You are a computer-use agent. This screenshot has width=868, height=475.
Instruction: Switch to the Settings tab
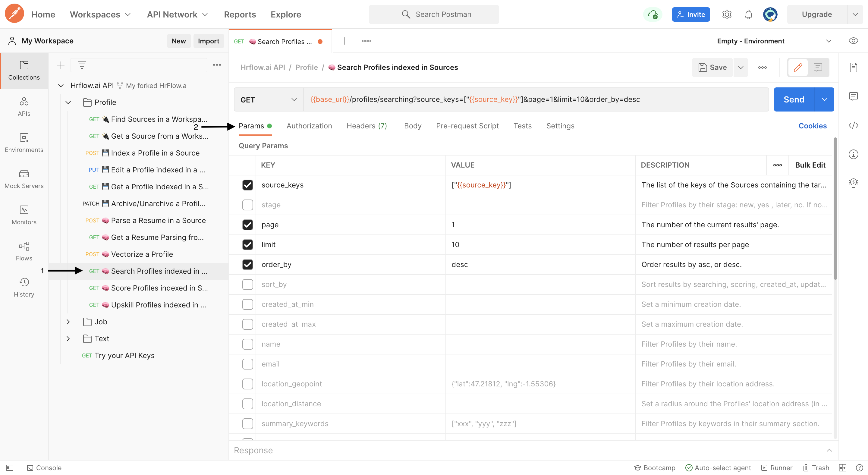click(x=560, y=126)
